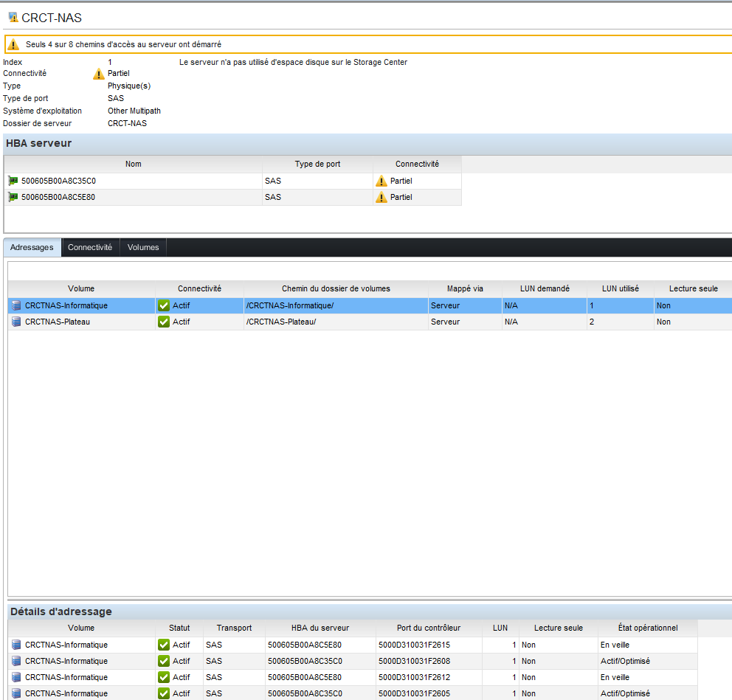Image resolution: width=732 pixels, height=700 pixels.
Task: Sort mappings by Lecture seule column
Action: [x=693, y=288]
